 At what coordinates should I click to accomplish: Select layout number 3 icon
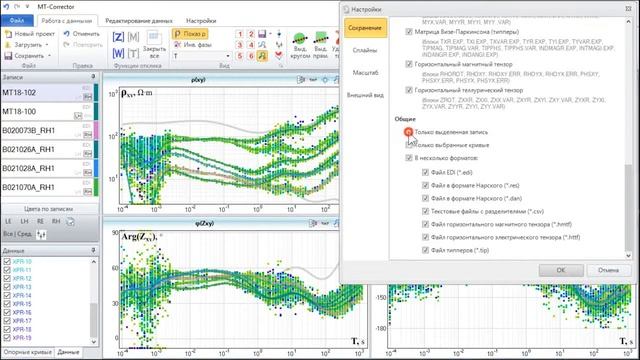point(240,45)
